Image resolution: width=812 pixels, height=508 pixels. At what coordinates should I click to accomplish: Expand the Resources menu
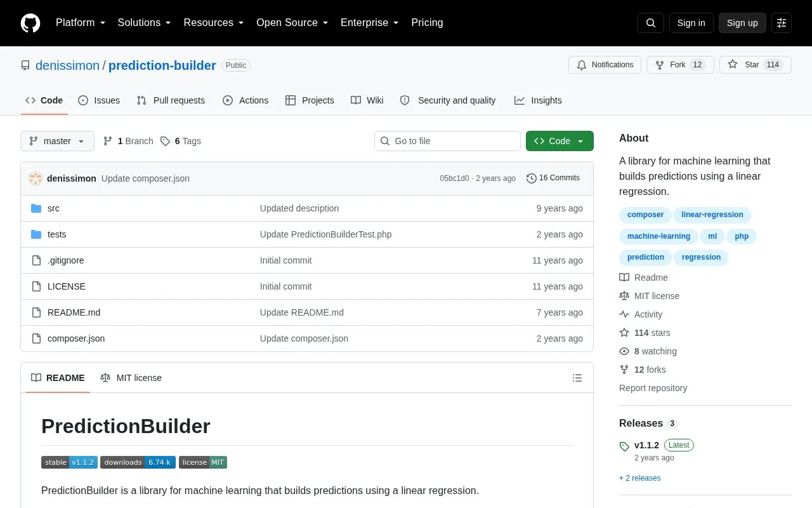click(214, 23)
